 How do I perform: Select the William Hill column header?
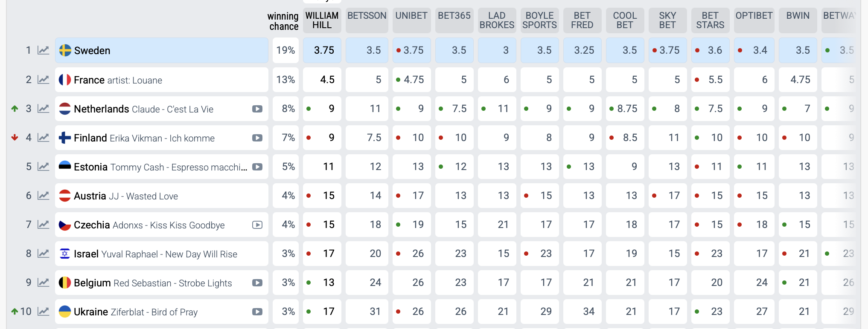322,20
